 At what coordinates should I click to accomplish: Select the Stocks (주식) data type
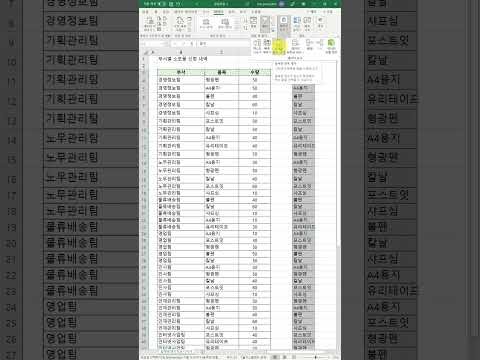click(206, 23)
